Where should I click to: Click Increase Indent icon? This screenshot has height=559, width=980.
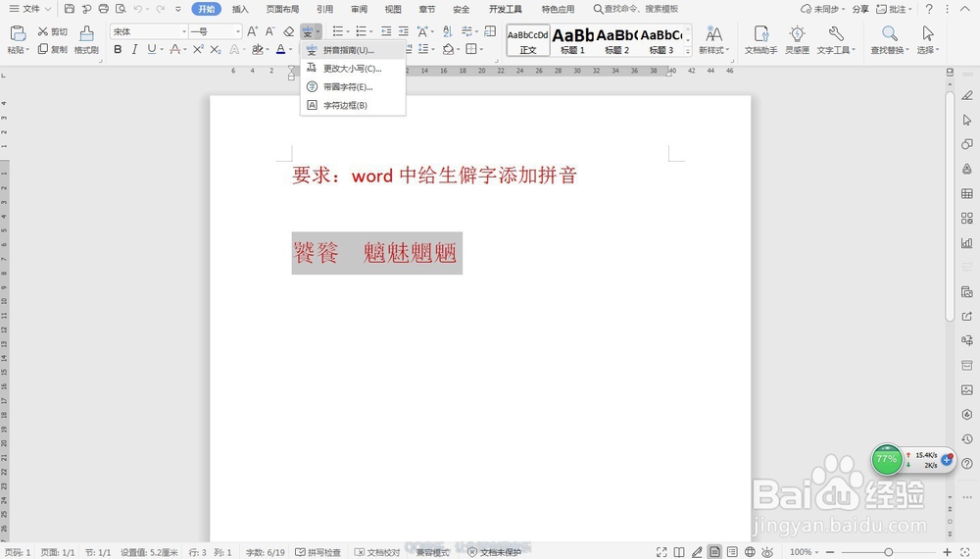[404, 31]
